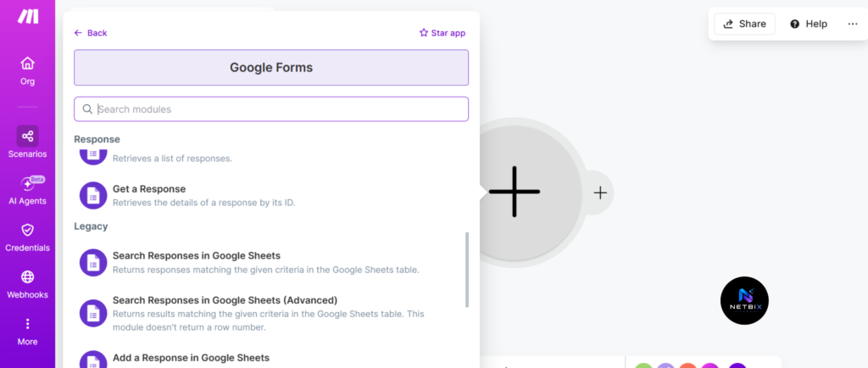Click the Make logo in sidebar
This screenshot has width=868, height=368.
click(x=28, y=16)
